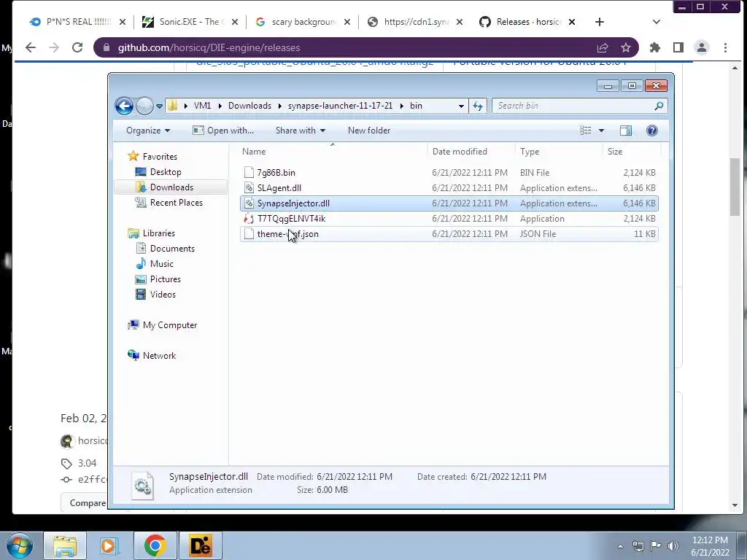Open Desktop in Favorites
This screenshot has width=747, height=560.
click(x=166, y=172)
